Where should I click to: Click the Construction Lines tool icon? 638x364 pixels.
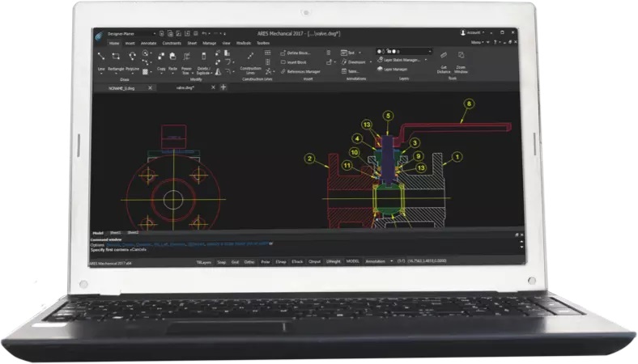coord(251,56)
